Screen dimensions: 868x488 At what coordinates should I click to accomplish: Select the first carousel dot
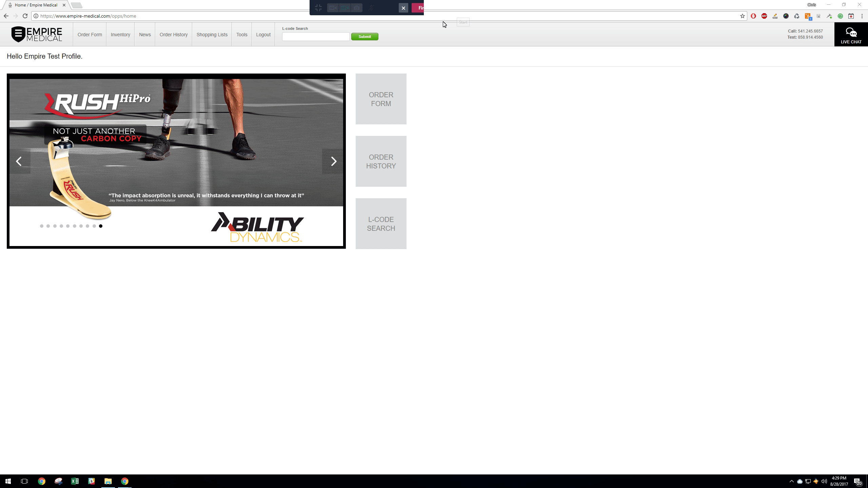point(42,226)
